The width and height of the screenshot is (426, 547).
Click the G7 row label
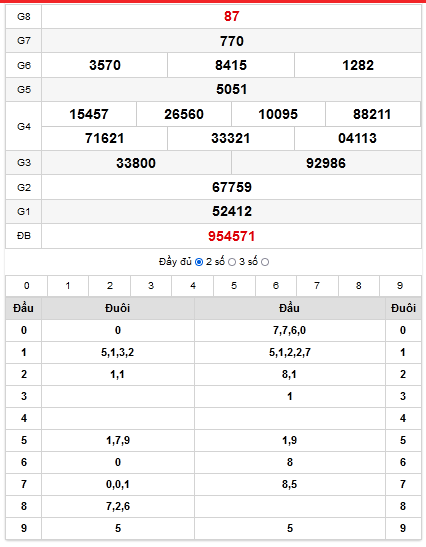coord(24,41)
